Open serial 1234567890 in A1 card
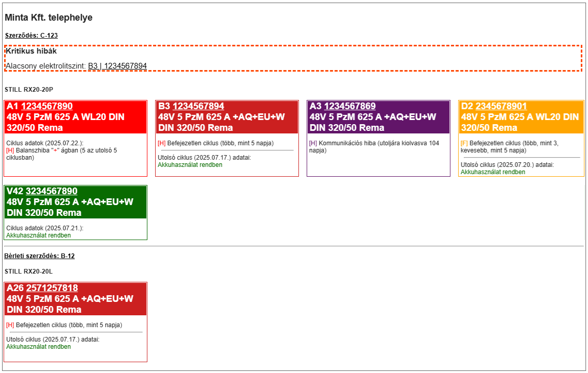The image size is (588, 373). [46, 106]
